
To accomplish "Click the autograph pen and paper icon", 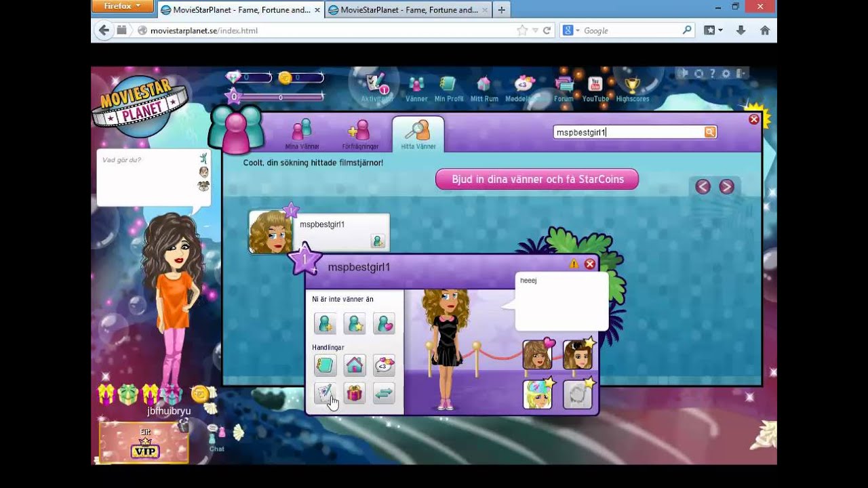I will [x=325, y=393].
